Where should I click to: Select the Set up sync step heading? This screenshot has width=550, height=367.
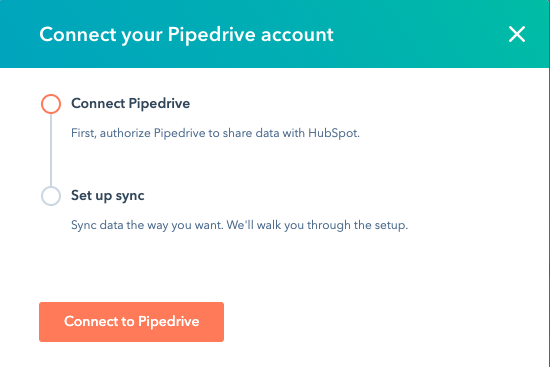click(x=108, y=196)
